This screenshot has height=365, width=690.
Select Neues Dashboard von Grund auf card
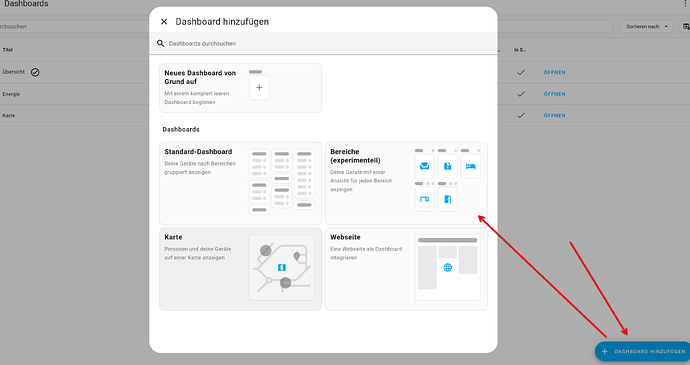coord(240,88)
